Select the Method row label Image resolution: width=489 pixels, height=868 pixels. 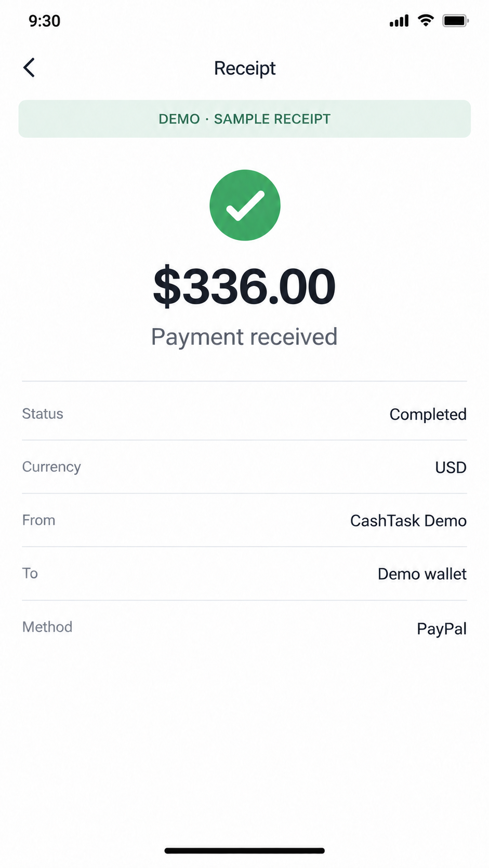pos(47,627)
